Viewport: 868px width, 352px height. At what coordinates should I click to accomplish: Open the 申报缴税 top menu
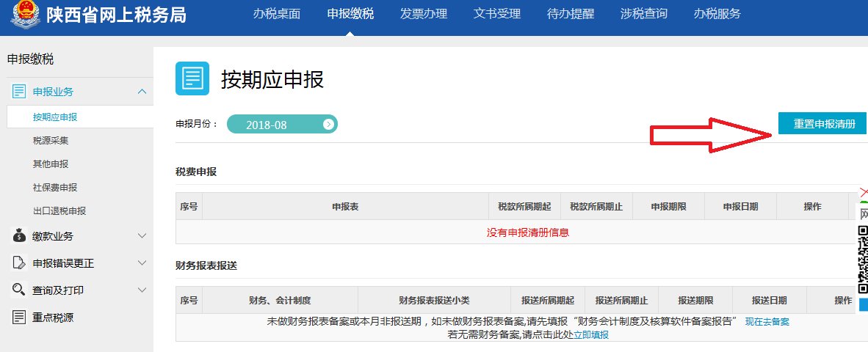click(350, 14)
